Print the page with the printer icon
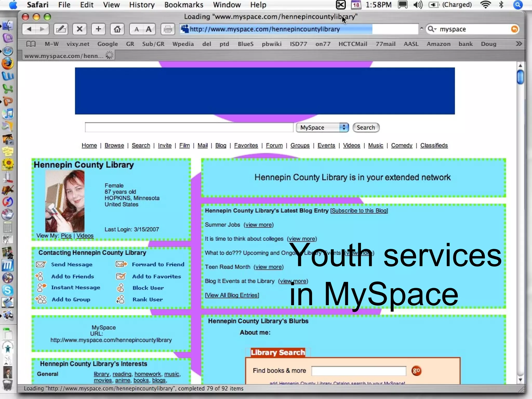This screenshot has width=532, height=399. (x=168, y=29)
